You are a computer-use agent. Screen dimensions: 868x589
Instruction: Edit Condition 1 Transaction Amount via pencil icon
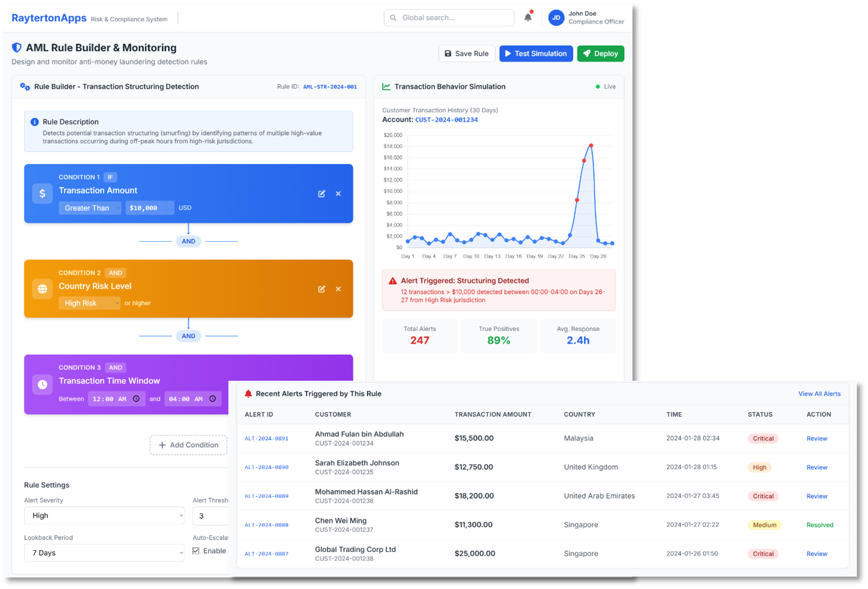322,194
